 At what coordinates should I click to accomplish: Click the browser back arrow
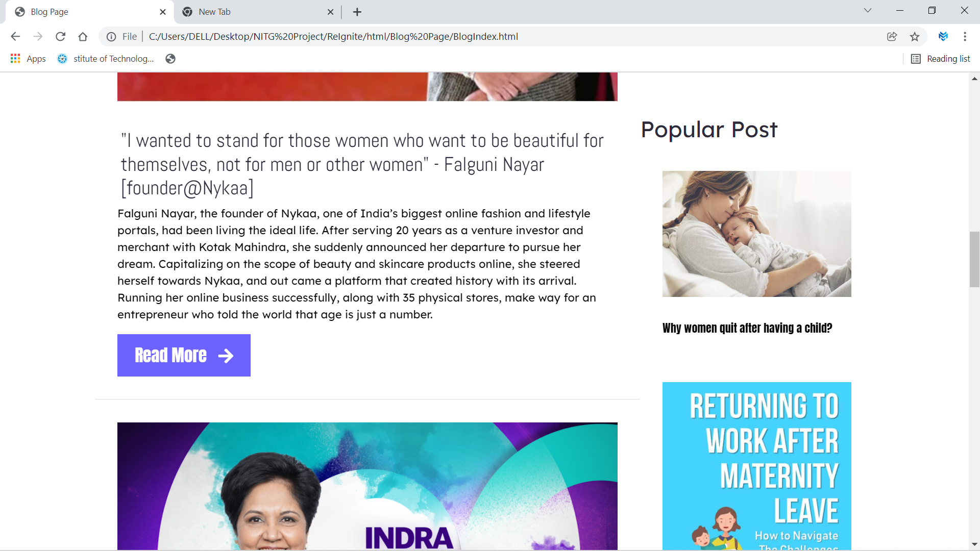point(15,36)
